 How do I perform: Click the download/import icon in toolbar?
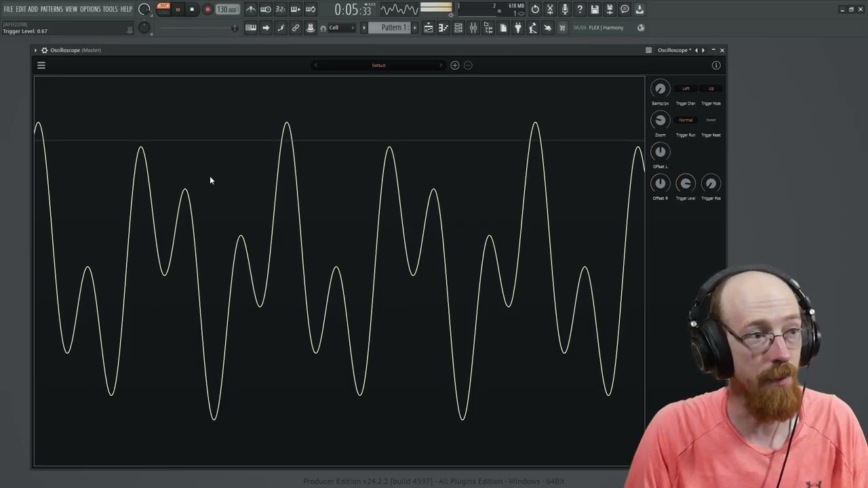(639, 9)
